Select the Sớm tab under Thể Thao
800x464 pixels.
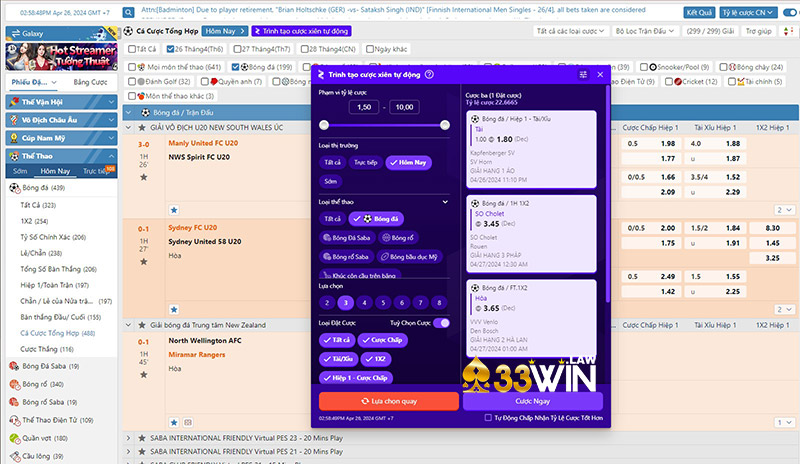20,171
